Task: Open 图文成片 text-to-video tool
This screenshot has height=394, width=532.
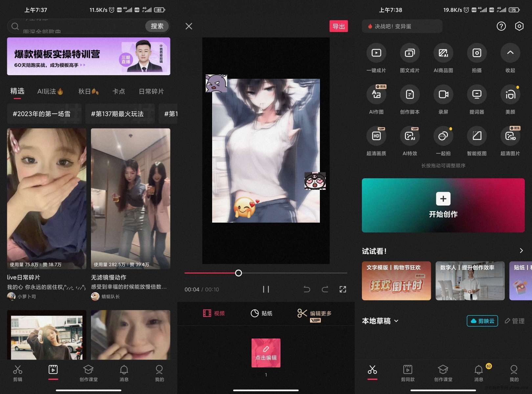Action: [410, 58]
